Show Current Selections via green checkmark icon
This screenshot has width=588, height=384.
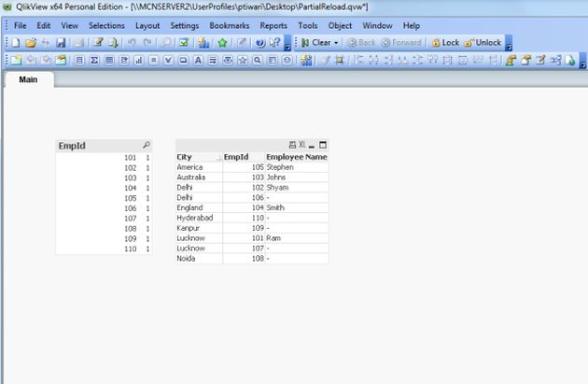pyautogui.click(x=184, y=42)
